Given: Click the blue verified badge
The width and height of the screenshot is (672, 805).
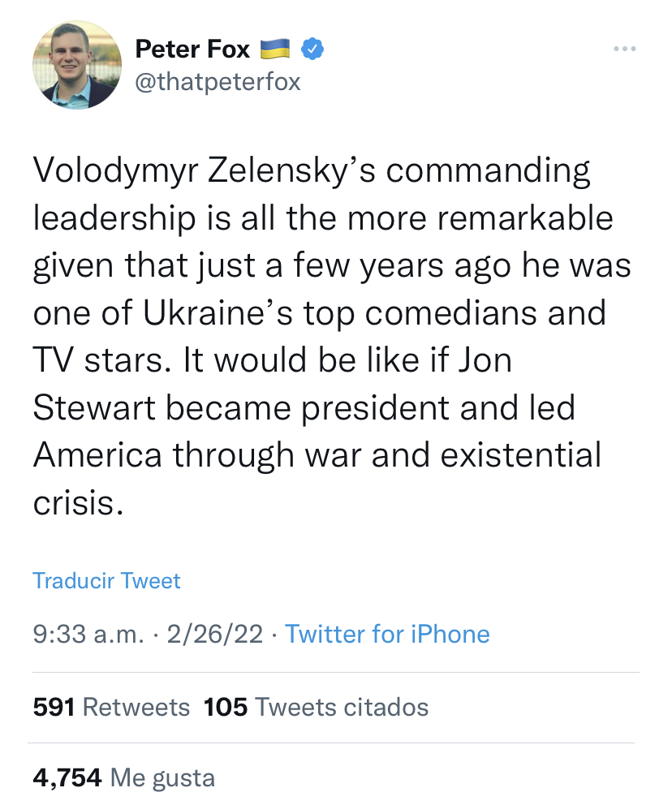Looking at the screenshot, I should tap(312, 50).
